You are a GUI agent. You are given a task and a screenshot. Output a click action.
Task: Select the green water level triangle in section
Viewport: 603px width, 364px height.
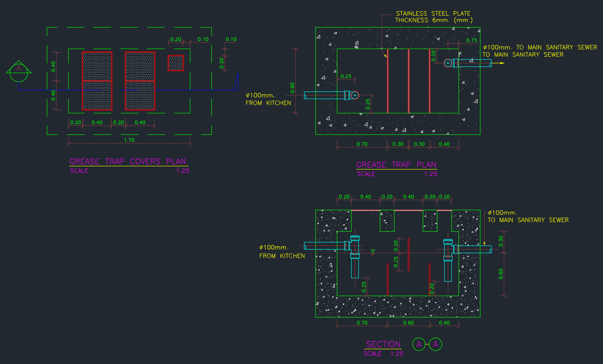[x=373, y=252]
